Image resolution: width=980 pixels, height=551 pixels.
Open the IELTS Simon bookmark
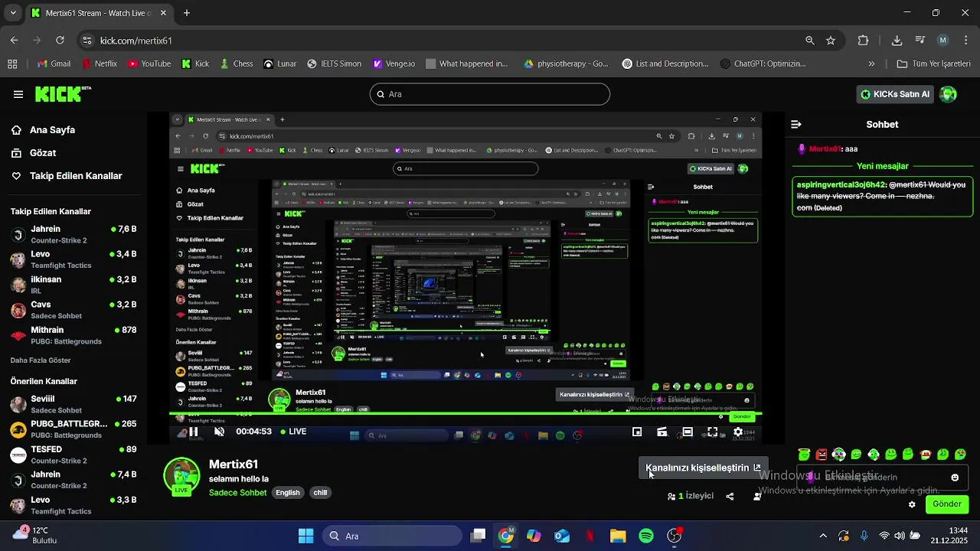tap(334, 64)
